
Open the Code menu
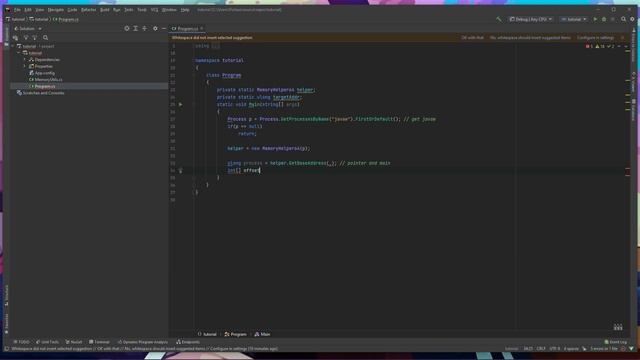72,9
